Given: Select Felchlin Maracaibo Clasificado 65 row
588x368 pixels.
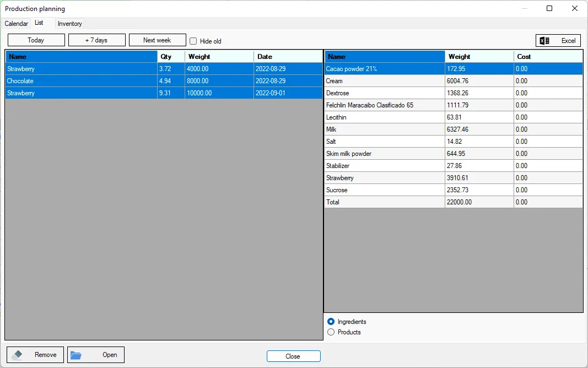Looking at the screenshot, I should point(454,105).
